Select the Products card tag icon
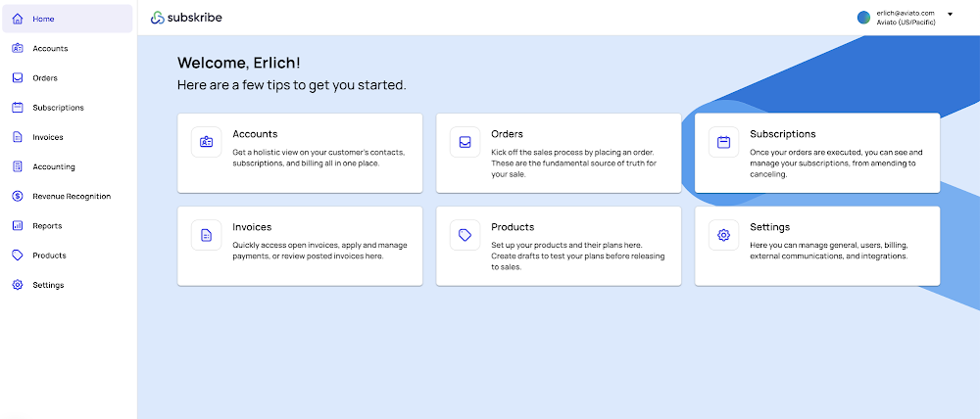The width and height of the screenshot is (980, 419). coord(465,235)
